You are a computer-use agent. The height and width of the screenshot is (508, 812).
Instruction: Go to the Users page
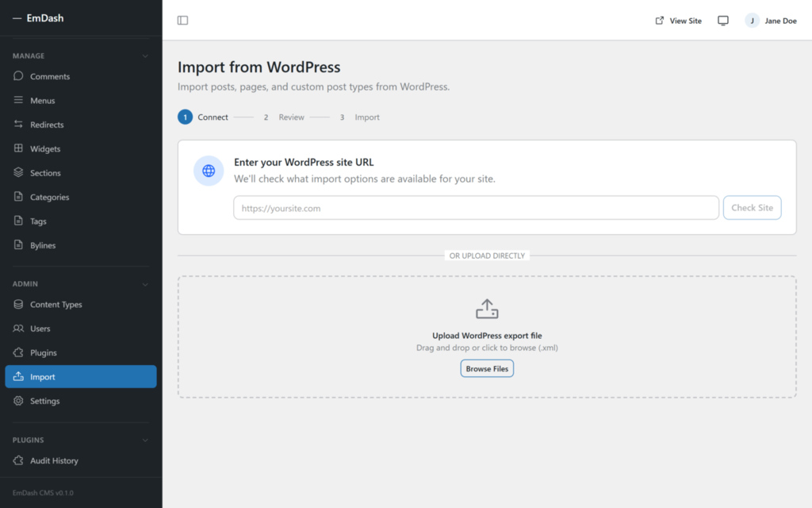click(81, 328)
